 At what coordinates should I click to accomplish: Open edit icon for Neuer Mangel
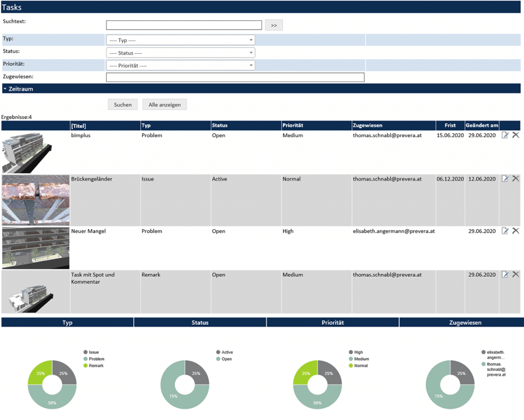pos(505,231)
